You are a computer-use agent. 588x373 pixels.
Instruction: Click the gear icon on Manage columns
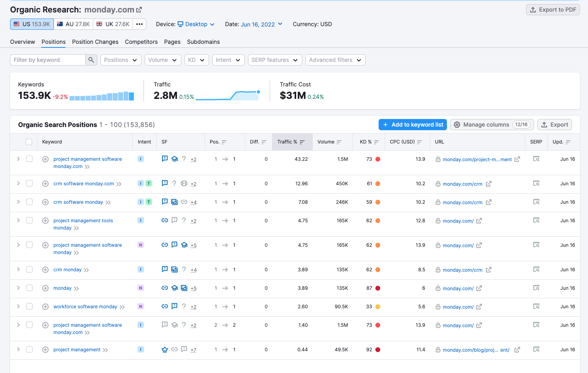point(457,125)
